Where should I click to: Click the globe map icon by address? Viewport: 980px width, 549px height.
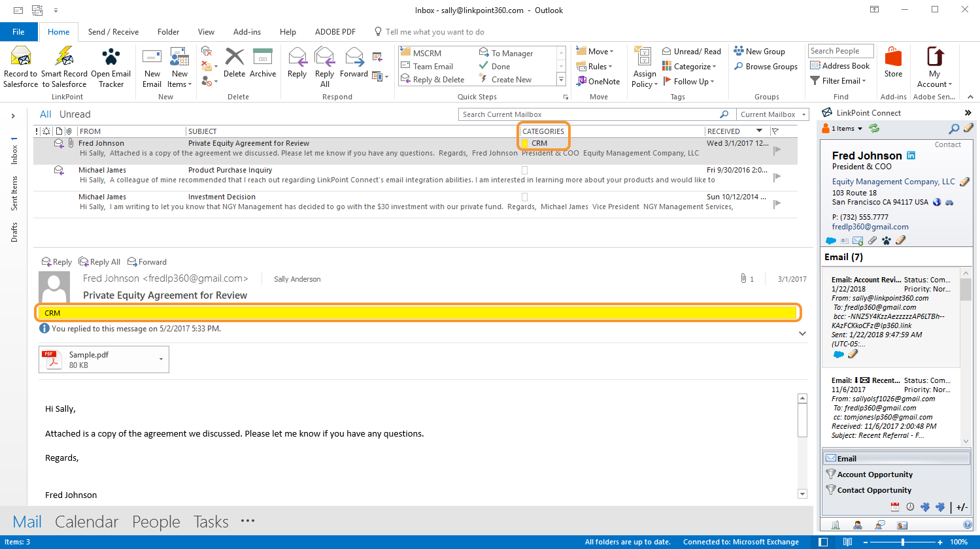point(937,203)
